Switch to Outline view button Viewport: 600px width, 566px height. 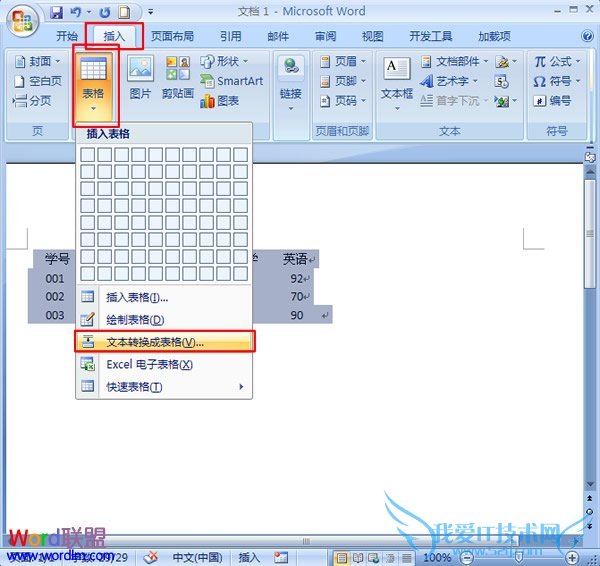tap(390, 558)
